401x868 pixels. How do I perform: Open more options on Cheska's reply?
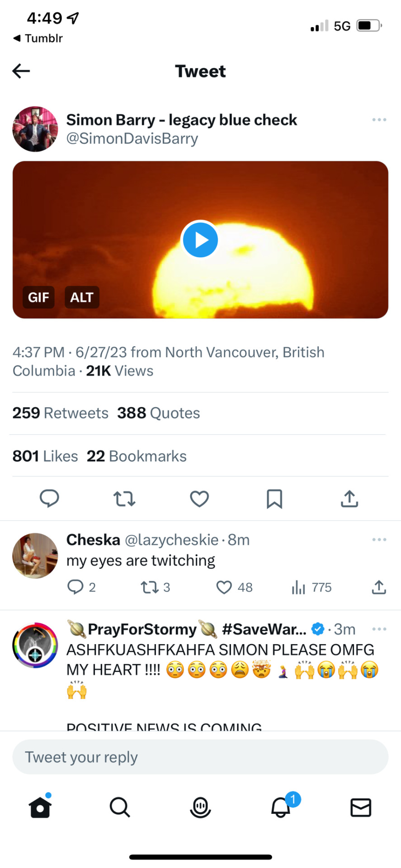coord(379,539)
